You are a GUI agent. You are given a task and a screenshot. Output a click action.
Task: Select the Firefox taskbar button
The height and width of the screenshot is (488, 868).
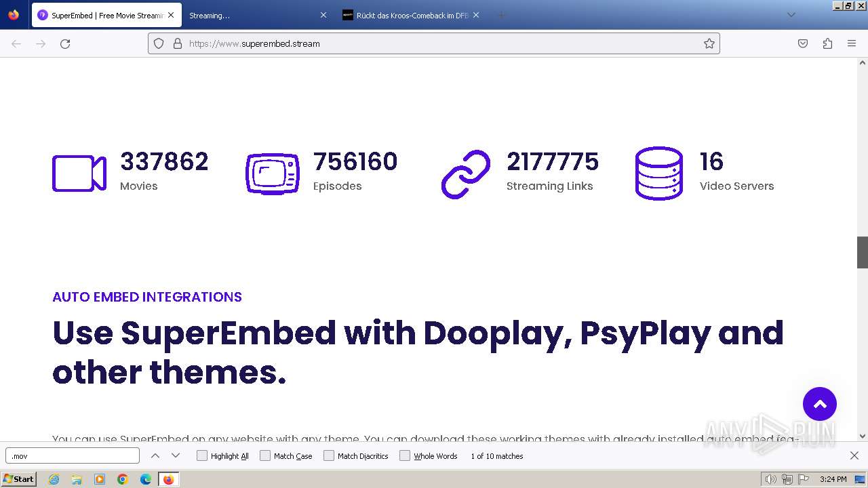click(x=168, y=479)
